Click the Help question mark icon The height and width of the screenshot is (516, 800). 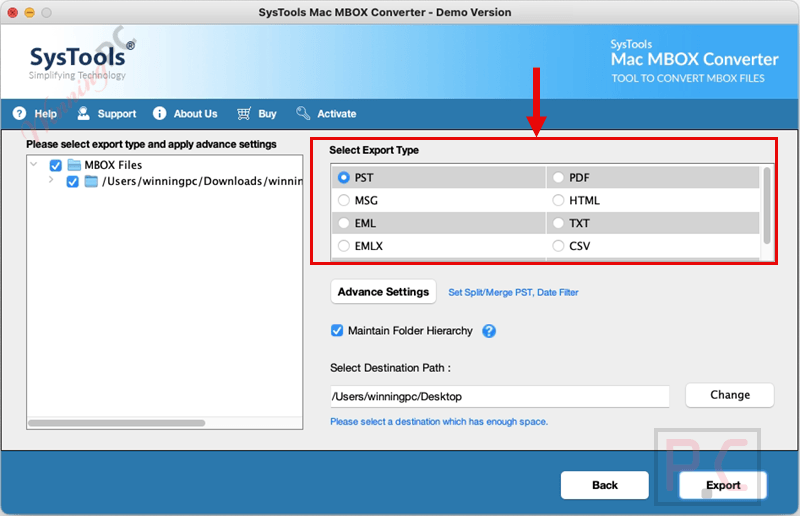tap(19, 113)
